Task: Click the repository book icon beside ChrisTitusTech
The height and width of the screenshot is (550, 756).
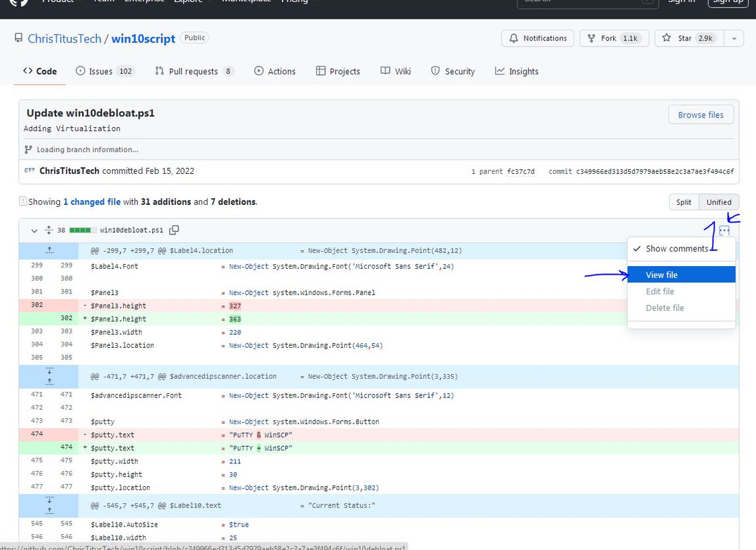Action: [19, 38]
